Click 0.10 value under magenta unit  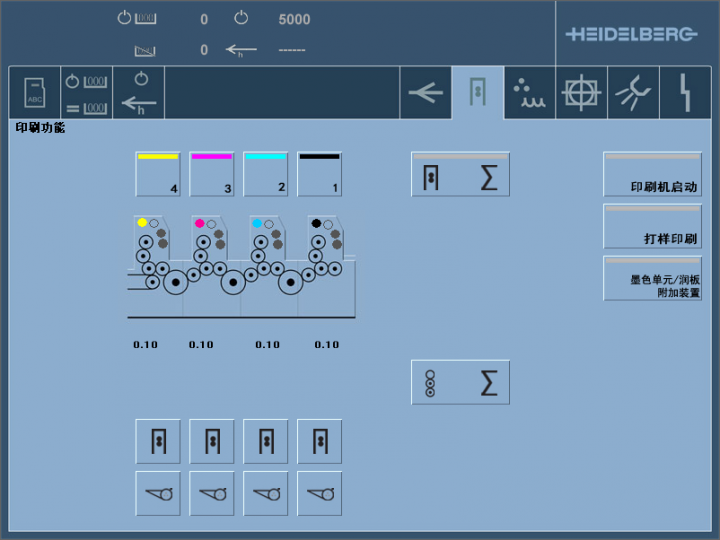point(201,344)
